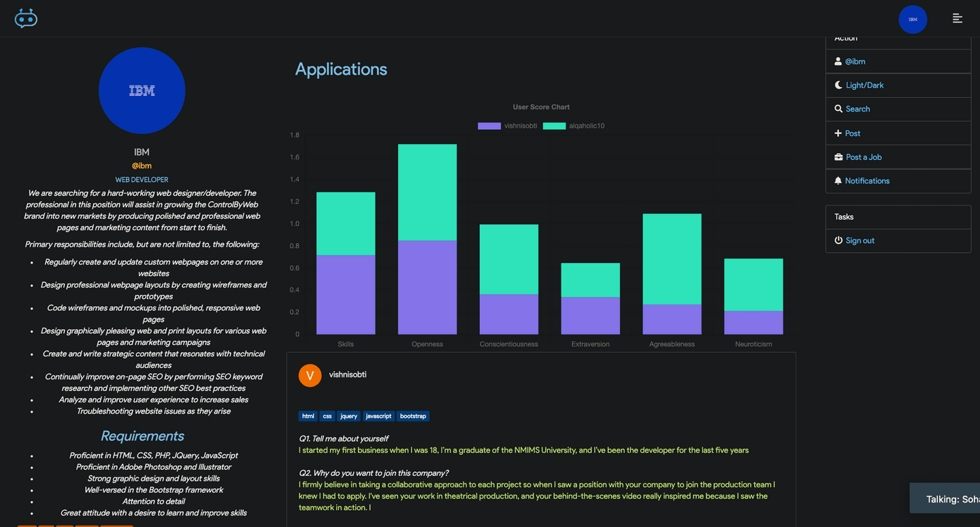Click the vishnisobti applicant name
Screen dimensions: 980x527
click(348, 375)
